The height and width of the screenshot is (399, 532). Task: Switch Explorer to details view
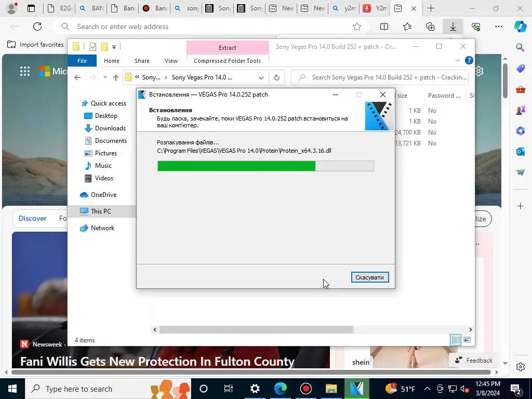click(x=456, y=340)
